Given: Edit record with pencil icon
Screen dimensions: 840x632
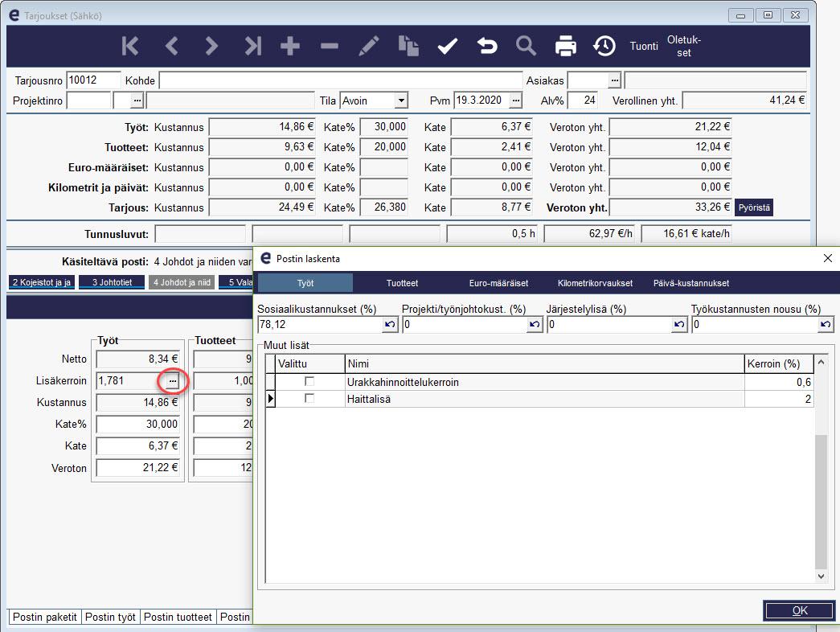Looking at the screenshot, I should 369,46.
